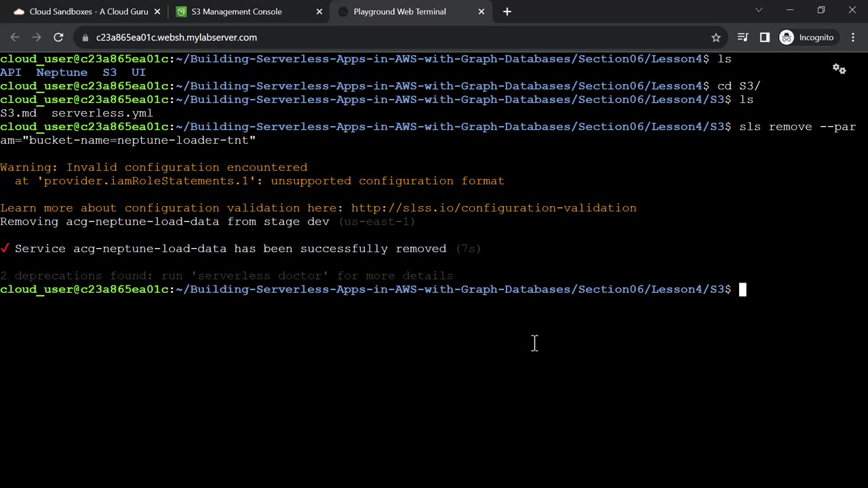868x488 pixels.
Task: Expand the tab search dropdown chevron
Action: 759,10
